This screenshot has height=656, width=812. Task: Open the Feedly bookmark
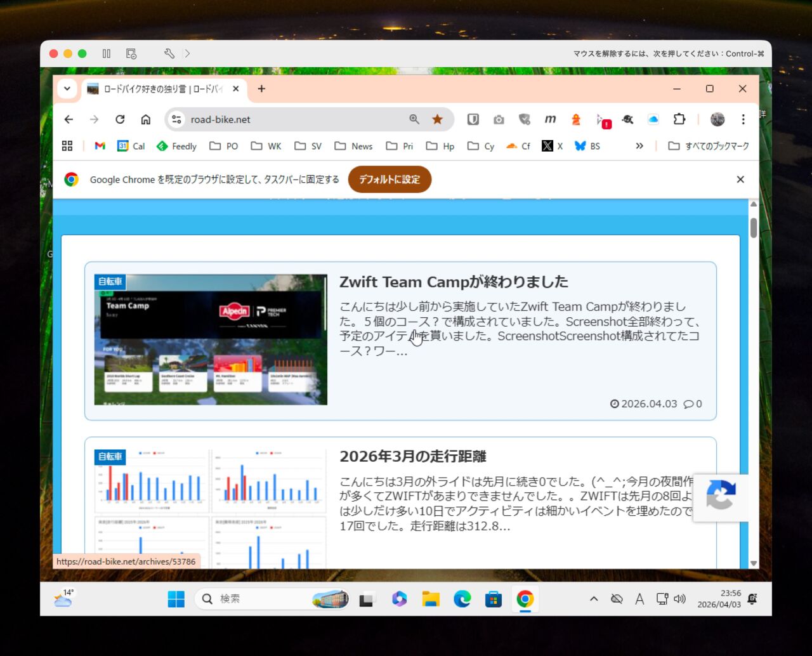176,146
